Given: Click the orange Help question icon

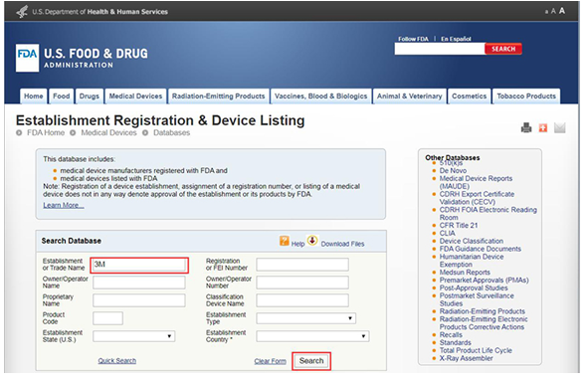Looking at the screenshot, I should [285, 241].
